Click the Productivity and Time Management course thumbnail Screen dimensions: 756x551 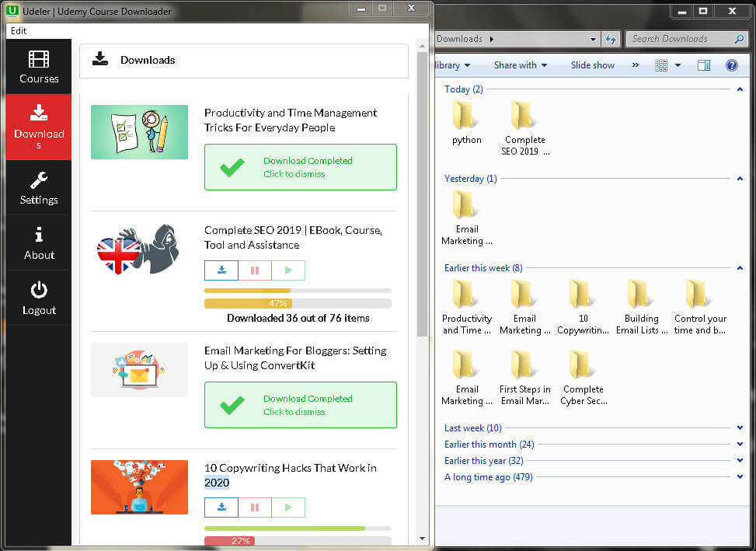pos(139,132)
